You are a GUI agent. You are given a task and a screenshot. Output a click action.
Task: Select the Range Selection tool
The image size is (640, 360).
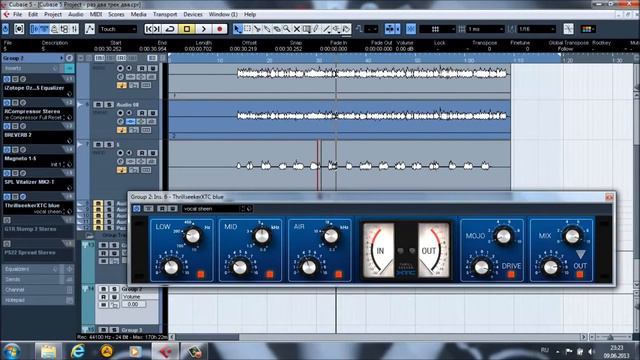point(247,29)
